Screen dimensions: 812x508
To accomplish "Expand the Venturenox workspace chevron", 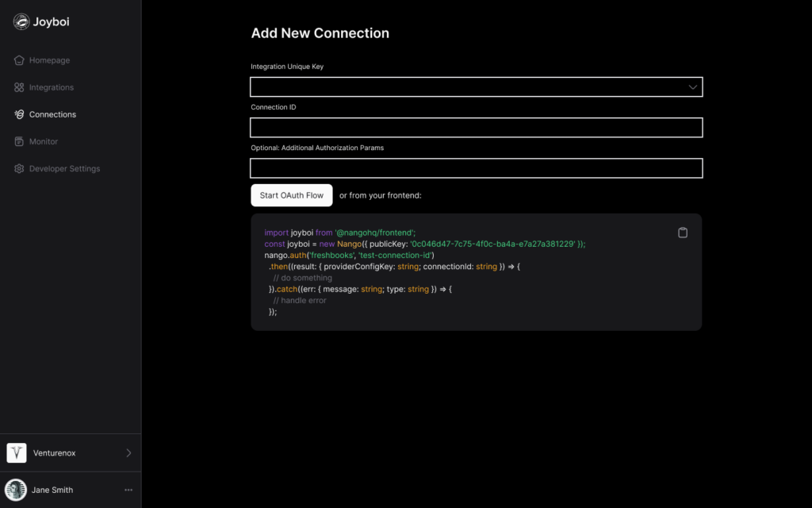I will coord(128,452).
